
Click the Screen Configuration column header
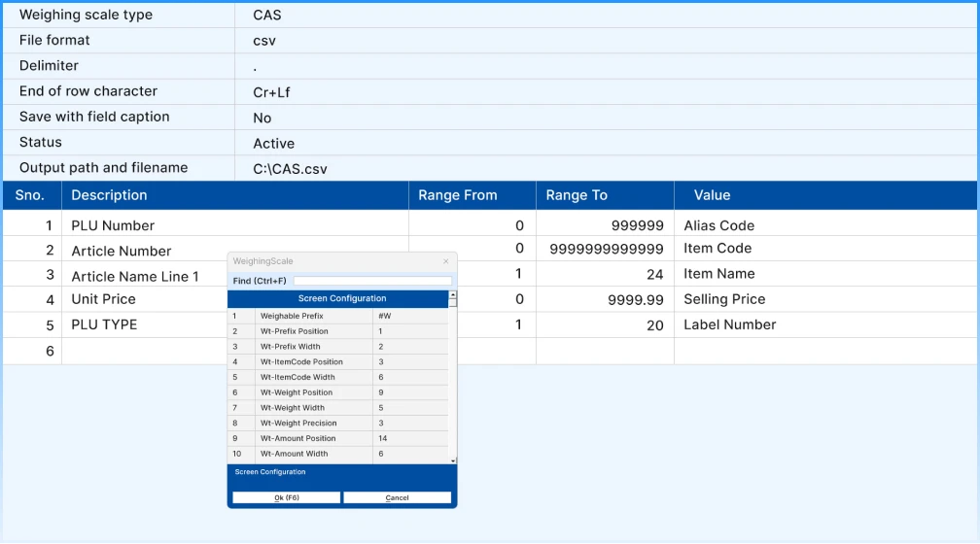click(x=338, y=298)
